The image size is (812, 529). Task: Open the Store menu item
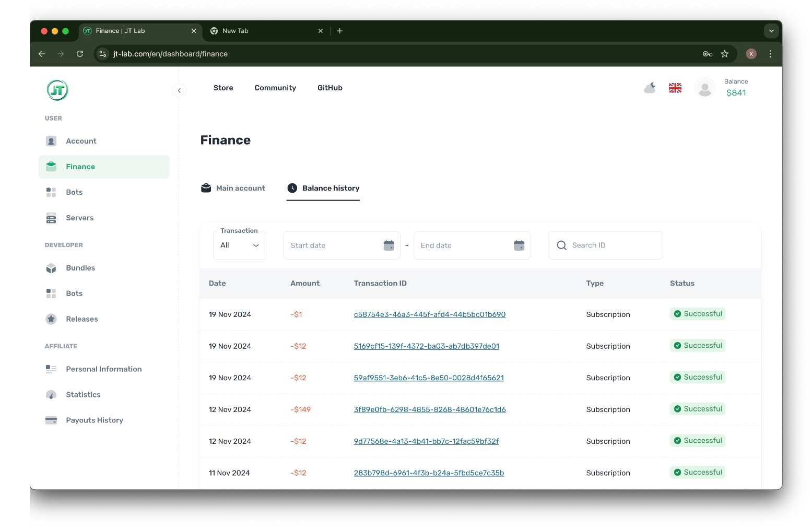click(x=223, y=88)
